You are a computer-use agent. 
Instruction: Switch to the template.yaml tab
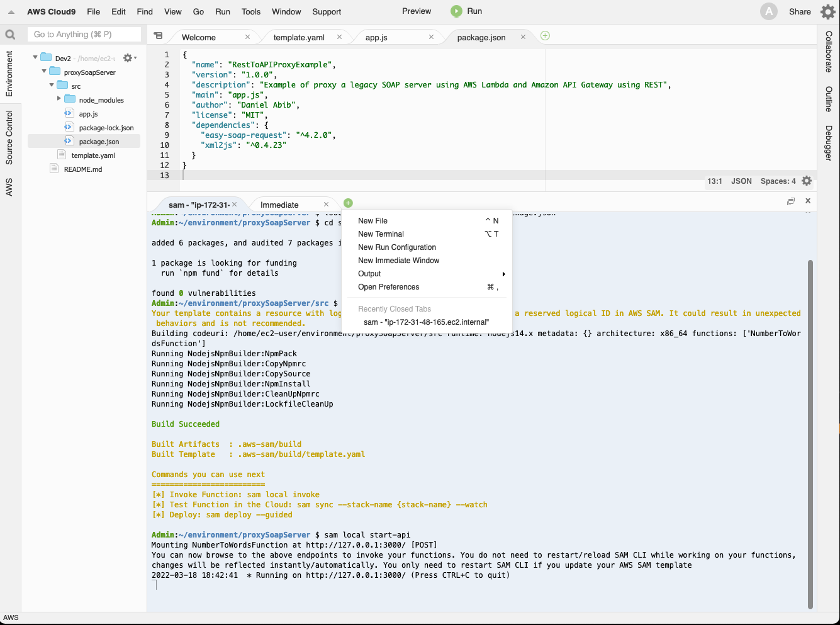click(x=299, y=37)
